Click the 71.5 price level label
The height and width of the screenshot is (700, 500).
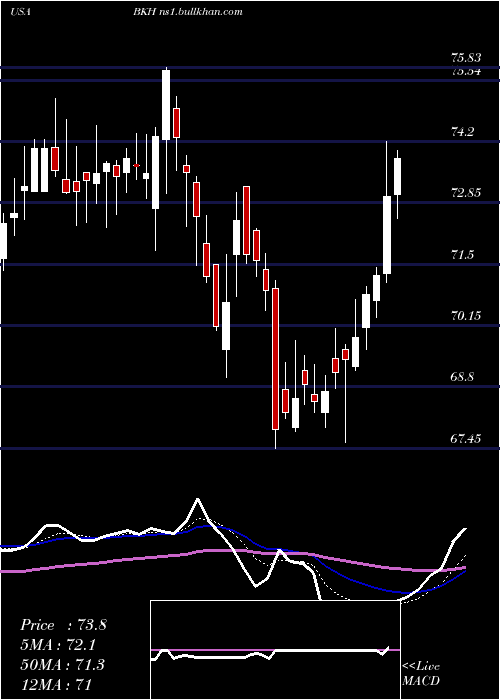462,254
